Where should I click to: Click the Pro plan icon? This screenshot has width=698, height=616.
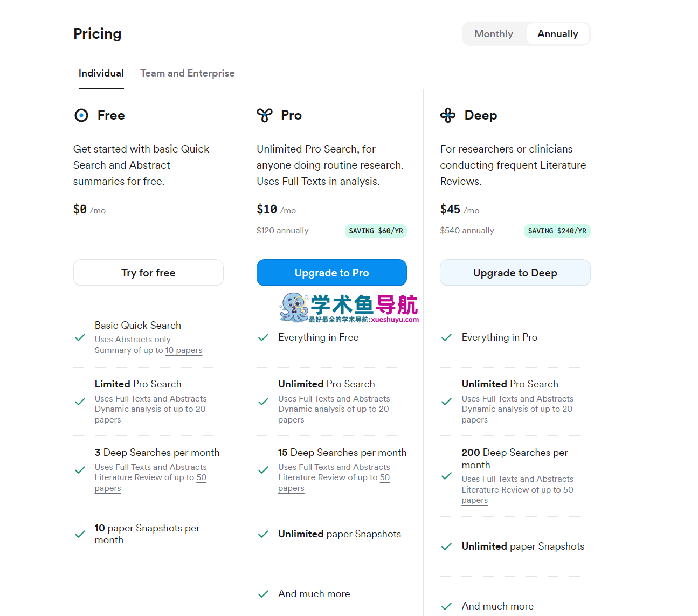pos(265,115)
